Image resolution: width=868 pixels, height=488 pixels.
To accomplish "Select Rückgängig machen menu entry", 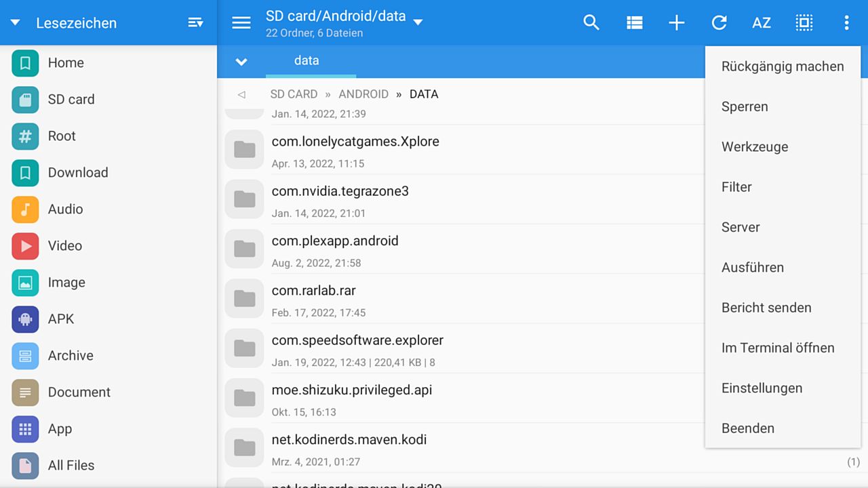I will point(783,66).
